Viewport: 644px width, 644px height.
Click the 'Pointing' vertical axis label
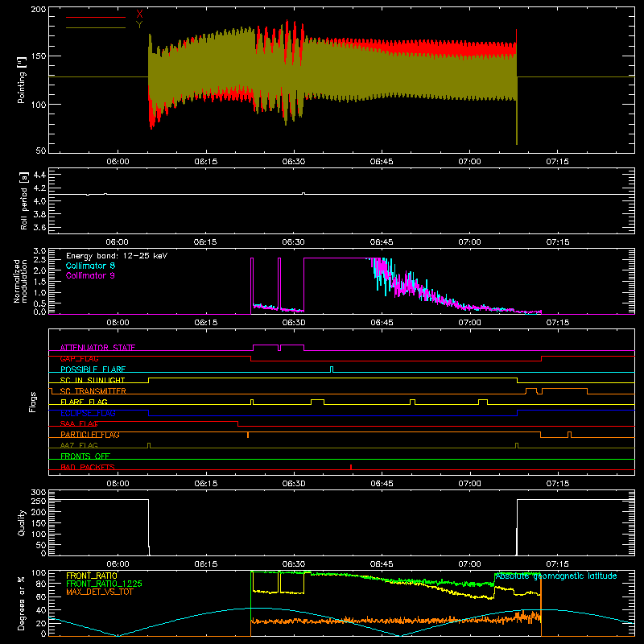pos(22,80)
